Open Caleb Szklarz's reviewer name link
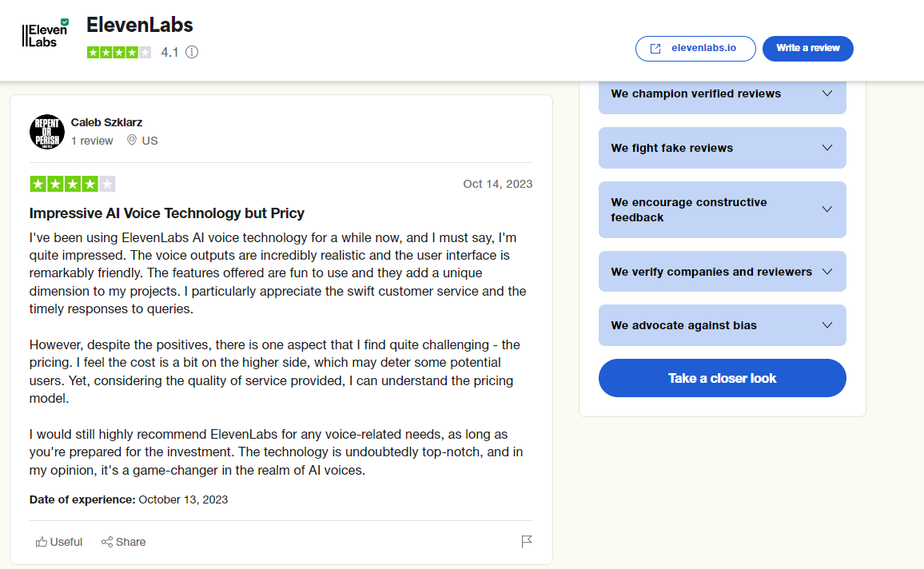The width and height of the screenshot is (924, 569). coord(106,122)
